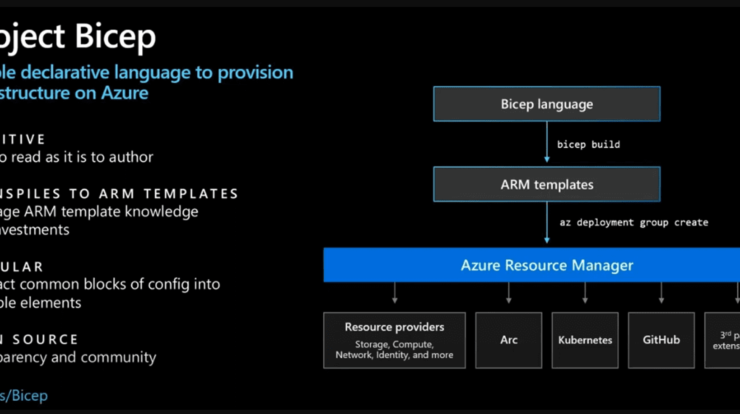Click the Bicep language box
This screenshot has width=740, height=414.
click(547, 104)
